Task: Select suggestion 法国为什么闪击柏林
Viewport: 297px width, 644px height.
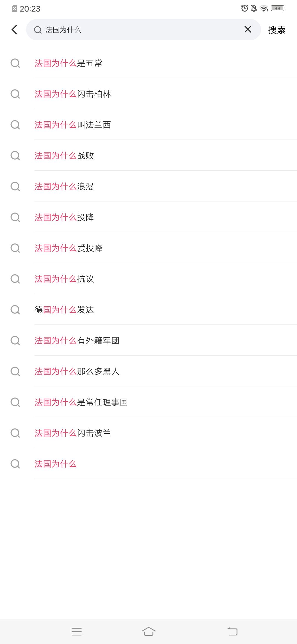Action: 73,94
